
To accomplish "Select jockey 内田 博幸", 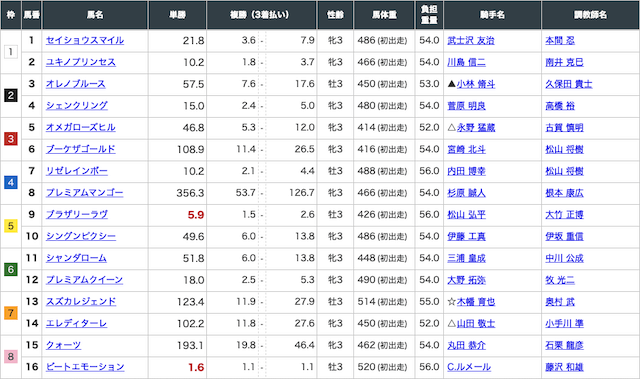I will click(467, 171).
